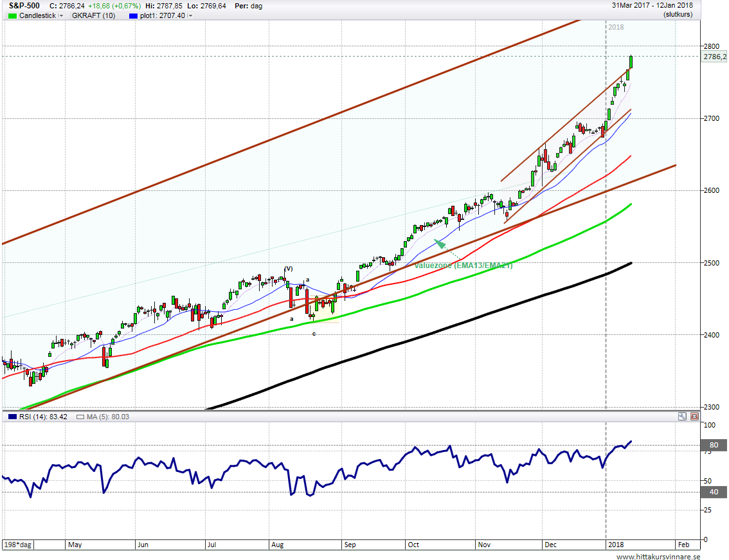Screen dimensions: 729x560
Task: Click the date range 31Mar 2017 - 12Jan 2018
Action: (x=652, y=6)
